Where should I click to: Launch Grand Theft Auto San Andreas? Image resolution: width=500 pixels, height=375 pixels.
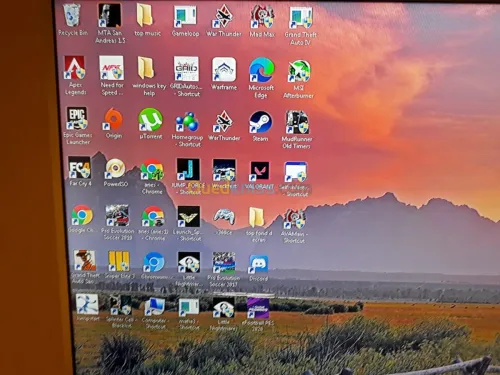click(85, 260)
